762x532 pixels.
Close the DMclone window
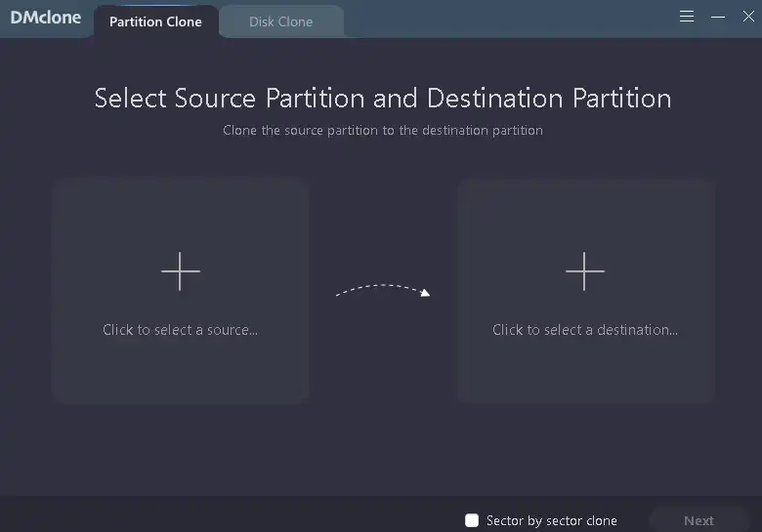tap(748, 17)
